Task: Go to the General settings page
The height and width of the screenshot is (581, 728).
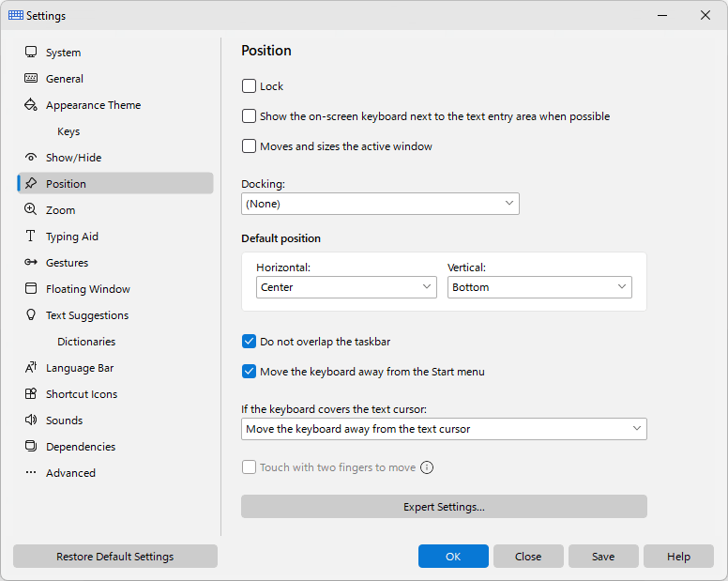Action: [x=115, y=79]
